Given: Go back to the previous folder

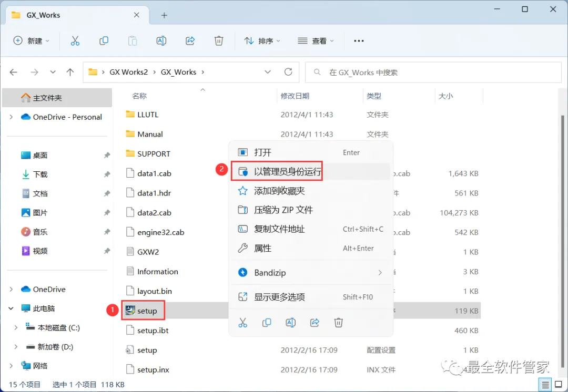Looking at the screenshot, I should [13, 73].
